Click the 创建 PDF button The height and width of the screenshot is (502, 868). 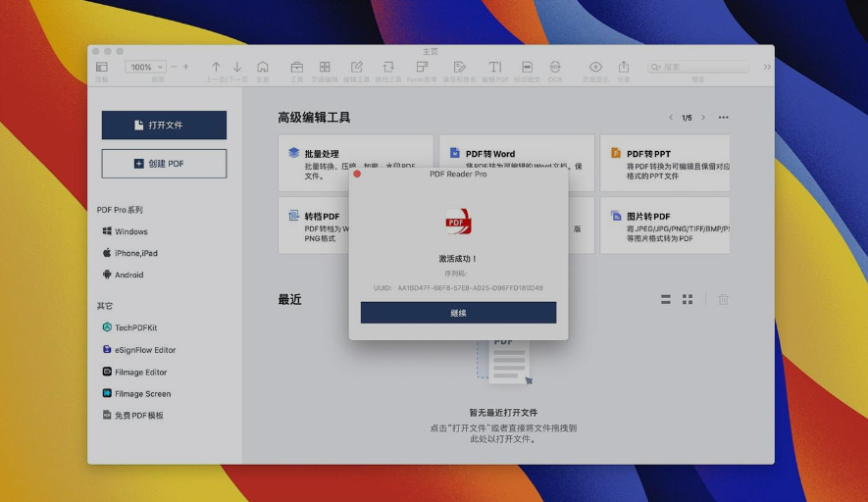click(164, 164)
